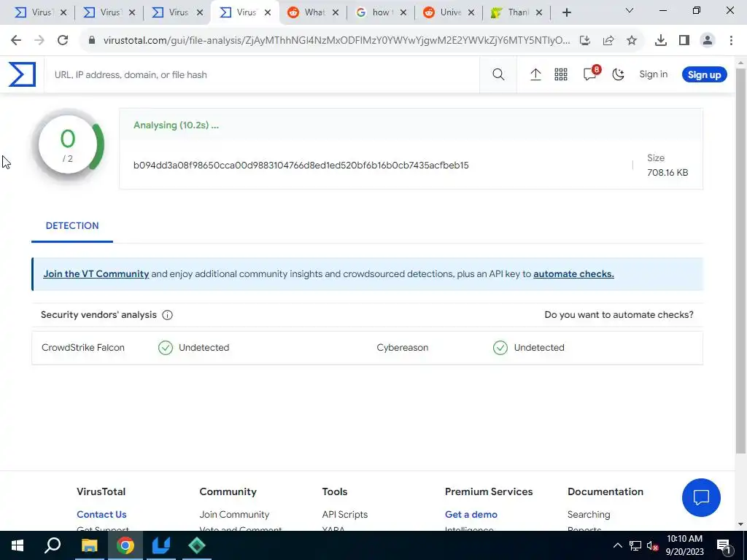The width and height of the screenshot is (747, 560).
Task: Close the Google 'how' tab
Action: pyautogui.click(x=403, y=12)
